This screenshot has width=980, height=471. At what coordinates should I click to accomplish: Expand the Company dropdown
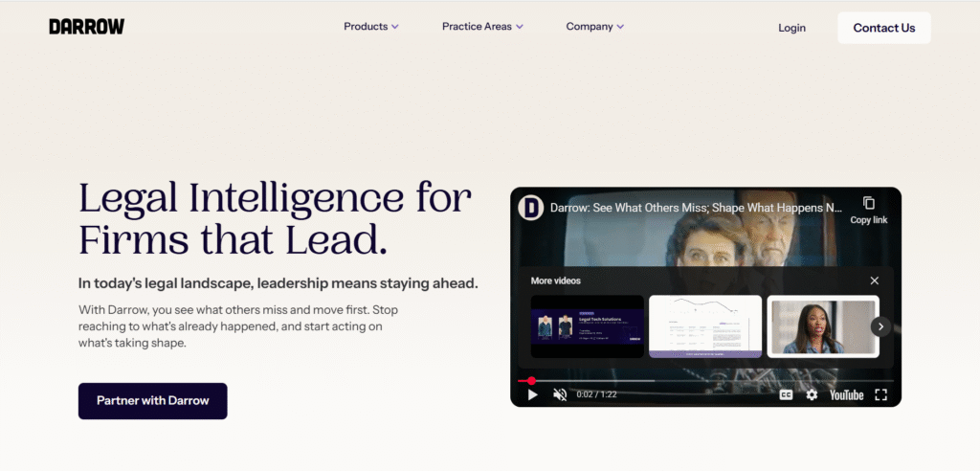tap(595, 26)
